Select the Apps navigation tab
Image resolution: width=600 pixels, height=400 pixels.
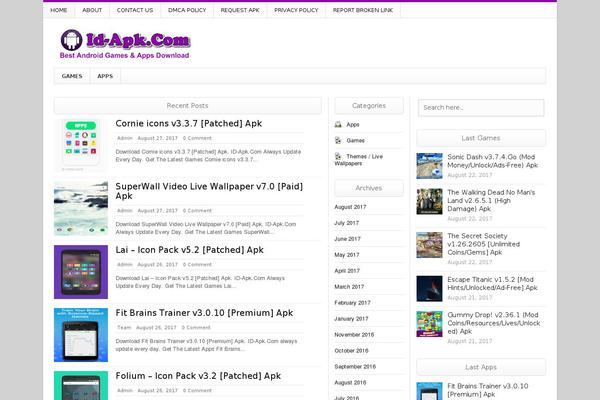[x=105, y=76]
